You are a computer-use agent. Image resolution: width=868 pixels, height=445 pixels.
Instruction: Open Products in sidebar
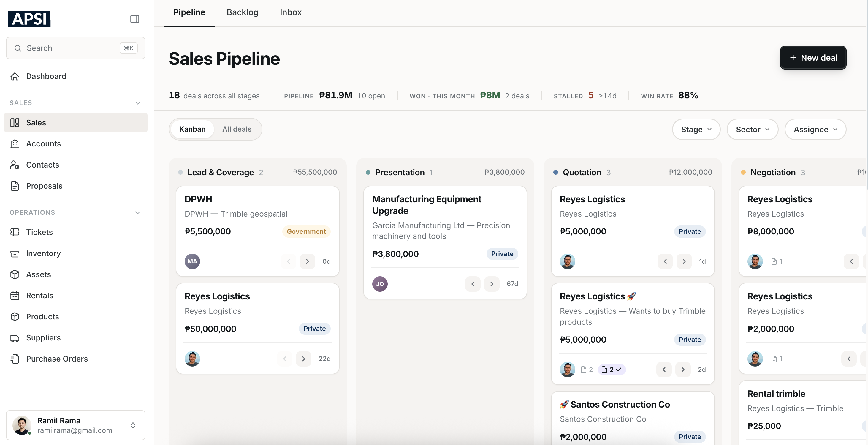pos(75,316)
